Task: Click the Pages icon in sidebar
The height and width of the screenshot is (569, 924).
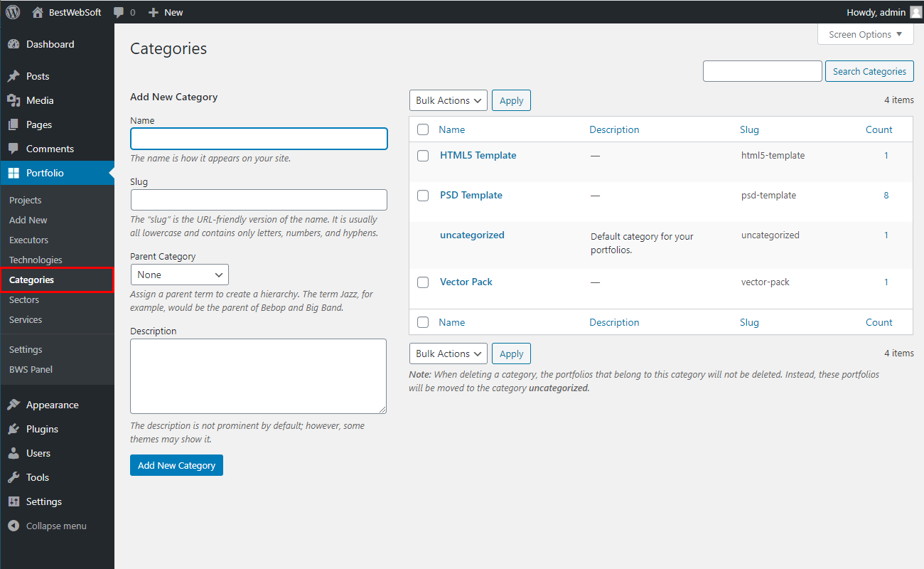Action: 14,124
